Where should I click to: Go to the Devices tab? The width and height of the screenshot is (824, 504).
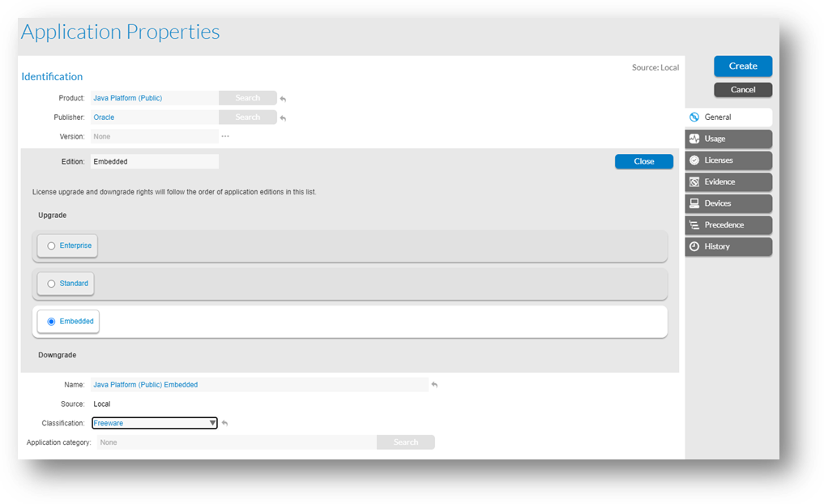[x=728, y=203]
